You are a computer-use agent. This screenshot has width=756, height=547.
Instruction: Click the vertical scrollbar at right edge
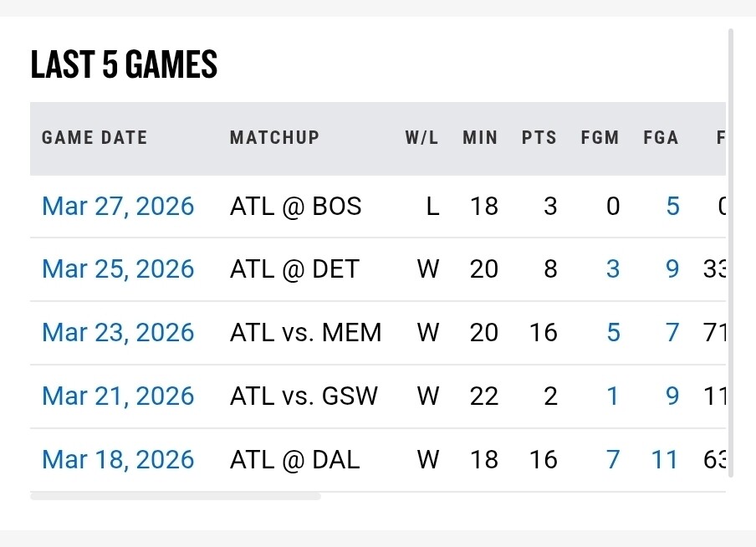pos(731,251)
